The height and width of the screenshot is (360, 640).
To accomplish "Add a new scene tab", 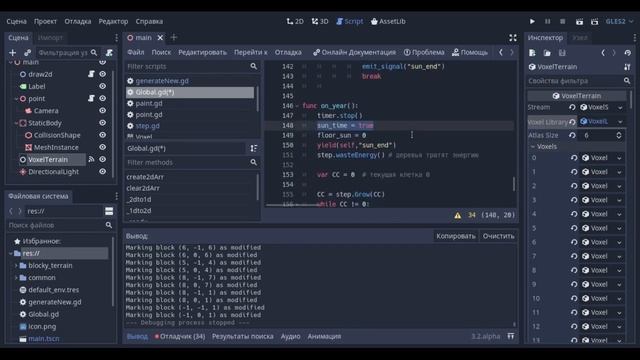I will tap(174, 38).
